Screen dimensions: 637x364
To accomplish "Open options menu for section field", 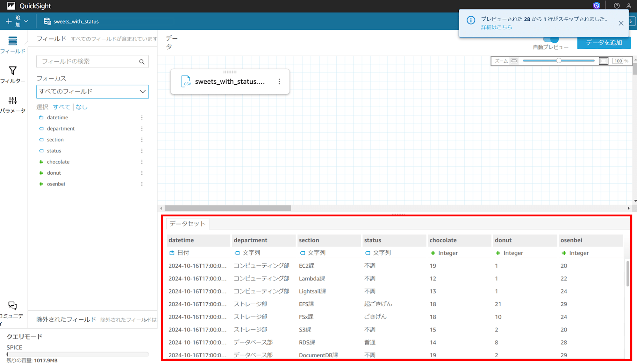I will pyautogui.click(x=142, y=140).
